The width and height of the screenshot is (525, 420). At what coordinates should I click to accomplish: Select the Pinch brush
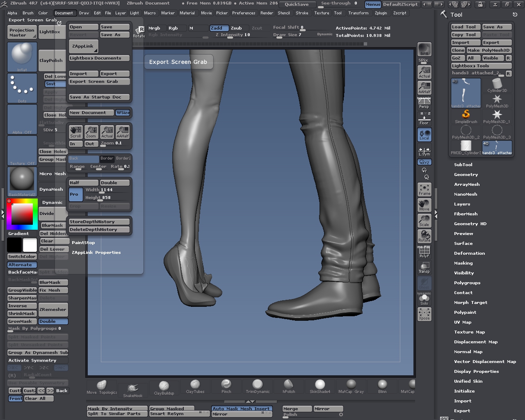pyautogui.click(x=226, y=386)
